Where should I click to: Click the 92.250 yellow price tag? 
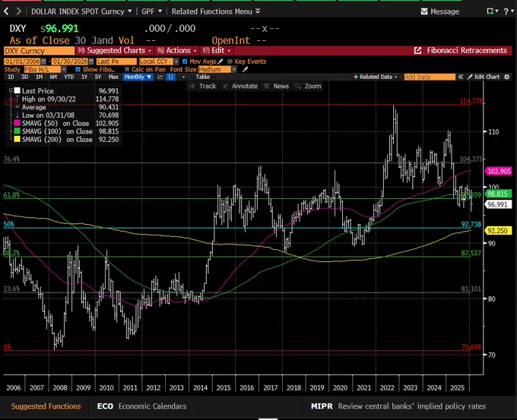click(499, 231)
